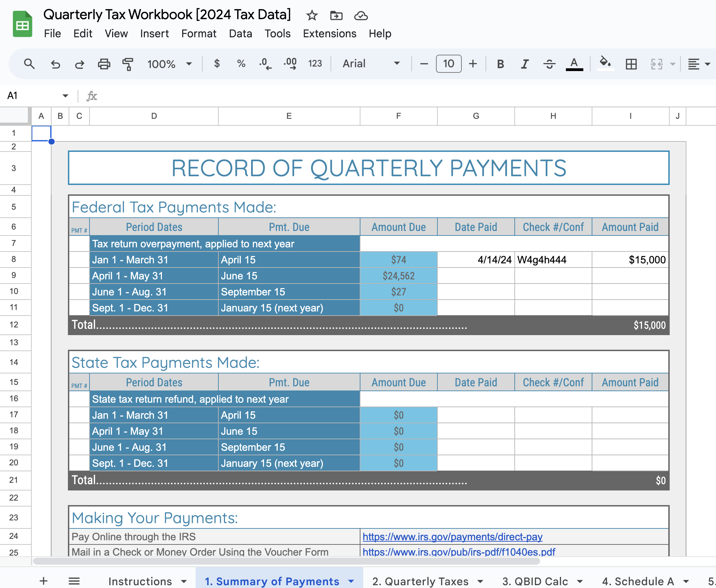This screenshot has width=716, height=588.
Task: Expand Summary of Payments tab arrow
Action: click(351, 581)
